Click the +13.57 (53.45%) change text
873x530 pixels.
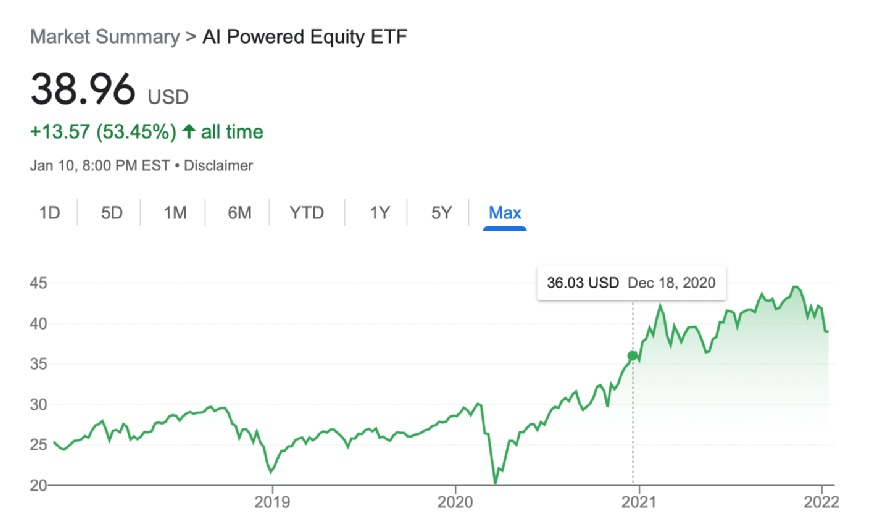104,132
